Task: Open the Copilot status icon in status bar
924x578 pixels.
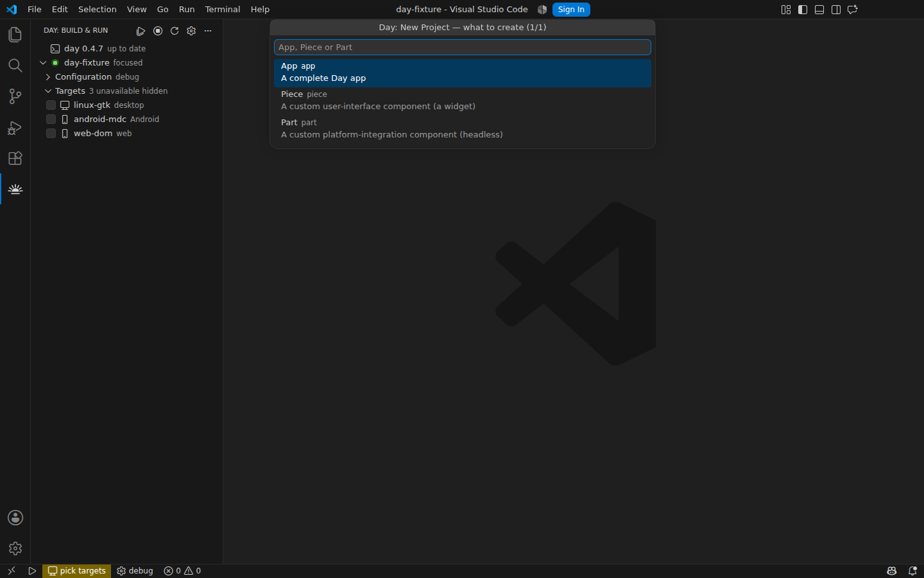Action: [x=892, y=571]
